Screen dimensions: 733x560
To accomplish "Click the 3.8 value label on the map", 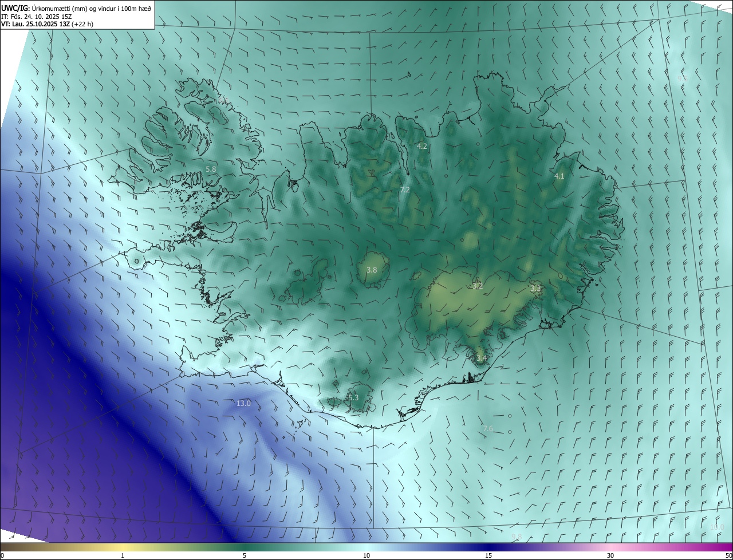I will tap(372, 270).
